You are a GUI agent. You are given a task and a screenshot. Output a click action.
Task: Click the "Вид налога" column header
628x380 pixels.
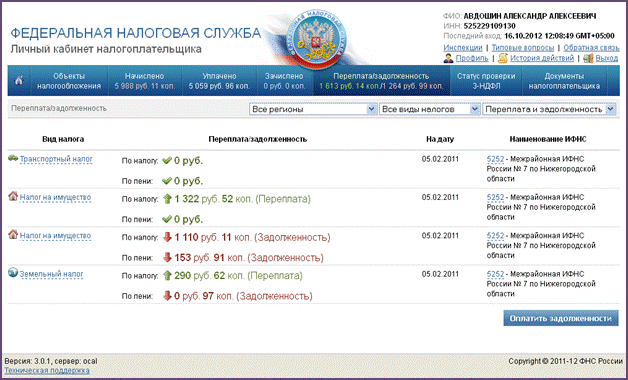click(63, 139)
